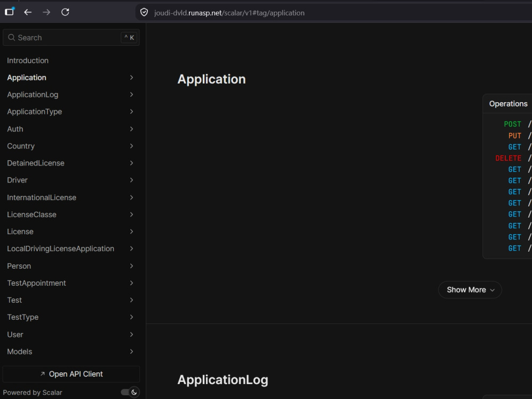This screenshot has height=399, width=532.
Task: Click the Show More button
Action: [470, 290]
